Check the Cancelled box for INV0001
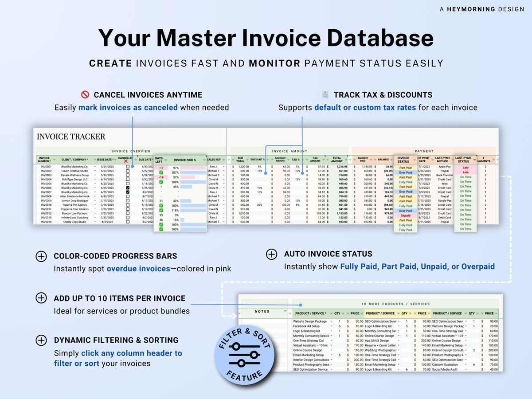532x399 pixels. pos(128,167)
